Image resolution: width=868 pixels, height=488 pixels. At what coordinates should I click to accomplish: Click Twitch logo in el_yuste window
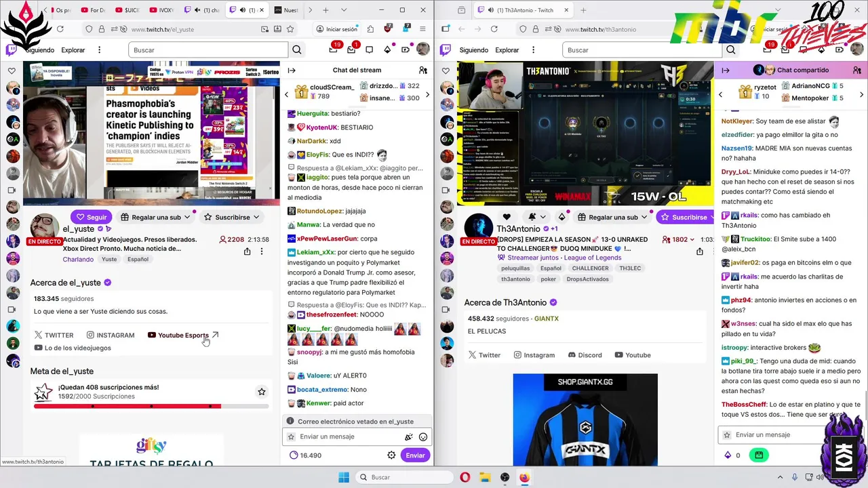click(x=12, y=50)
